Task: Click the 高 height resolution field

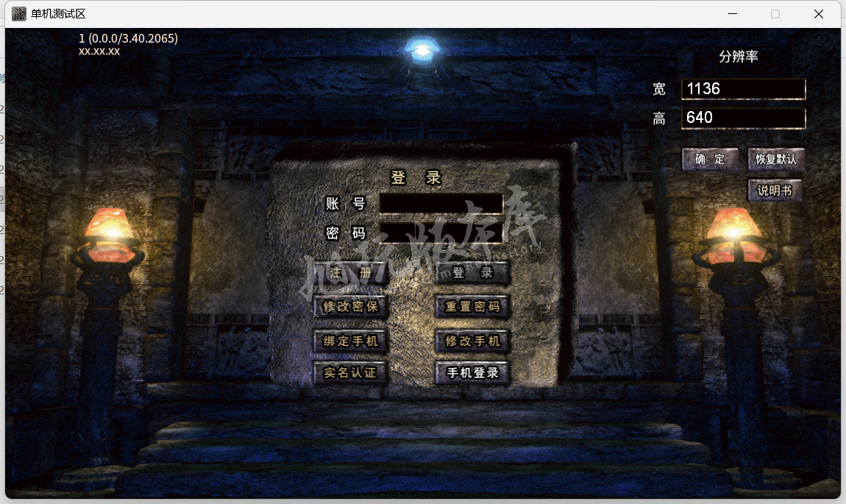Action: coord(744,118)
